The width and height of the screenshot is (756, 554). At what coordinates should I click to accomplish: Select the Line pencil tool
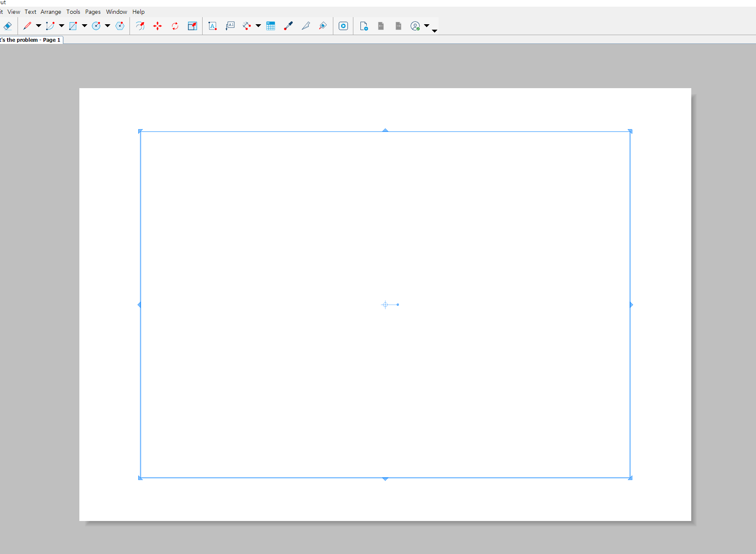click(x=28, y=26)
